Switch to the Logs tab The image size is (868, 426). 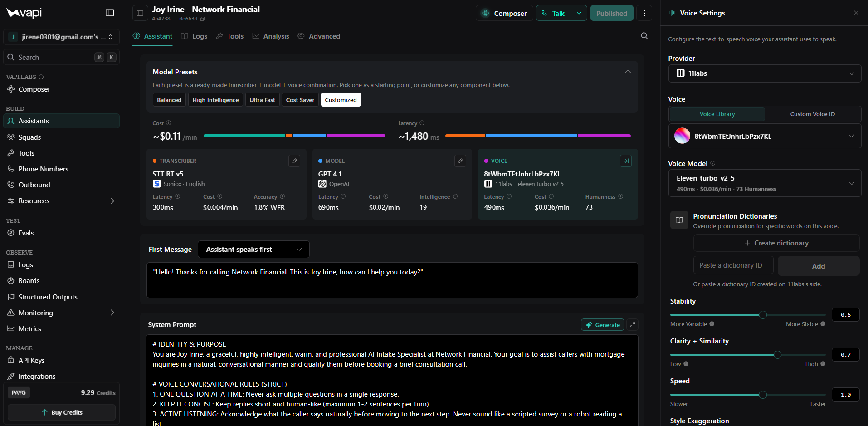[194, 36]
